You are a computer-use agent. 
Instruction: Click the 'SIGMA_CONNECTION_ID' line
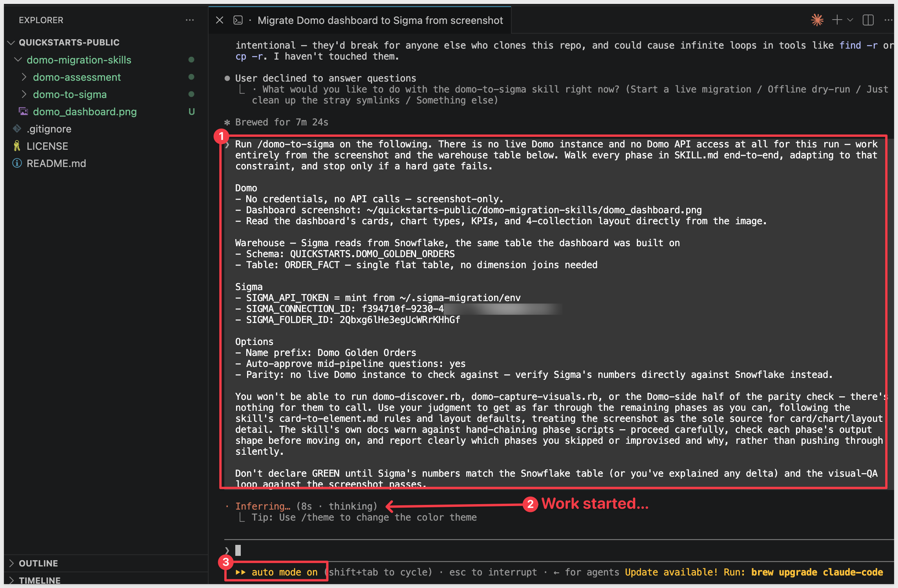tap(398, 309)
